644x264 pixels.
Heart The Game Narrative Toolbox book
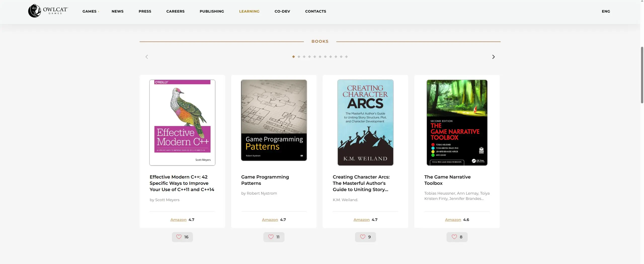point(457,237)
